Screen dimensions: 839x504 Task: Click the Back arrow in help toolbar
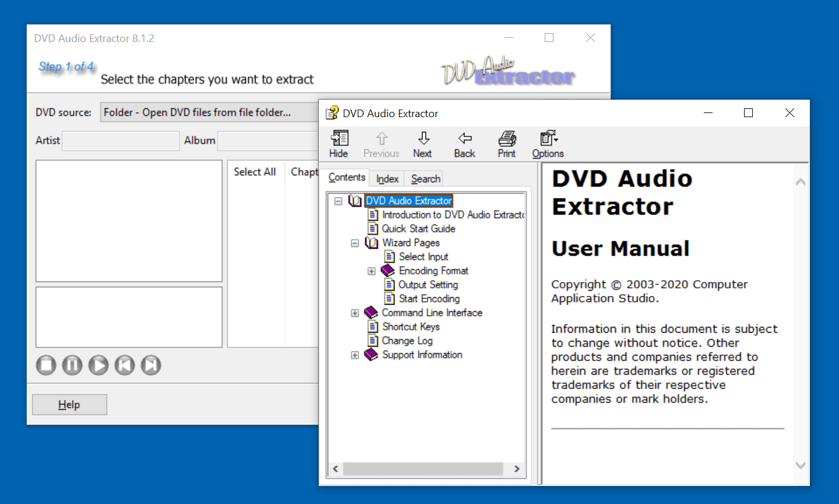465,138
